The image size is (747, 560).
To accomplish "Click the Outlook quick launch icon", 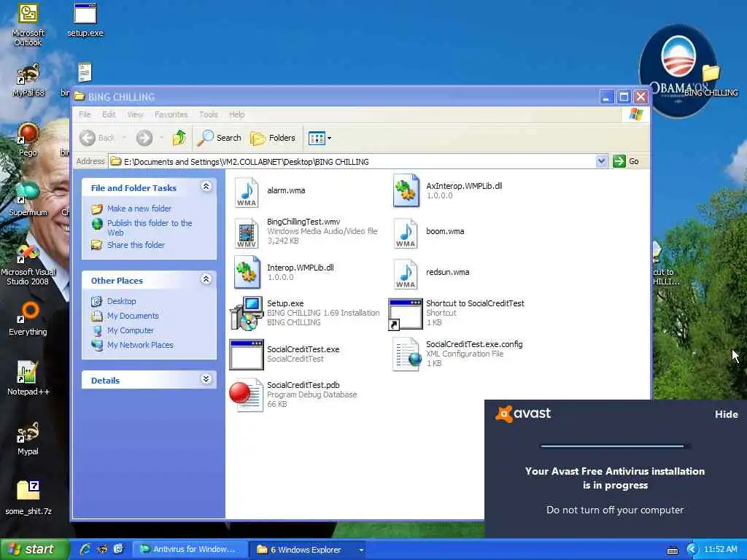I will (x=119, y=549).
